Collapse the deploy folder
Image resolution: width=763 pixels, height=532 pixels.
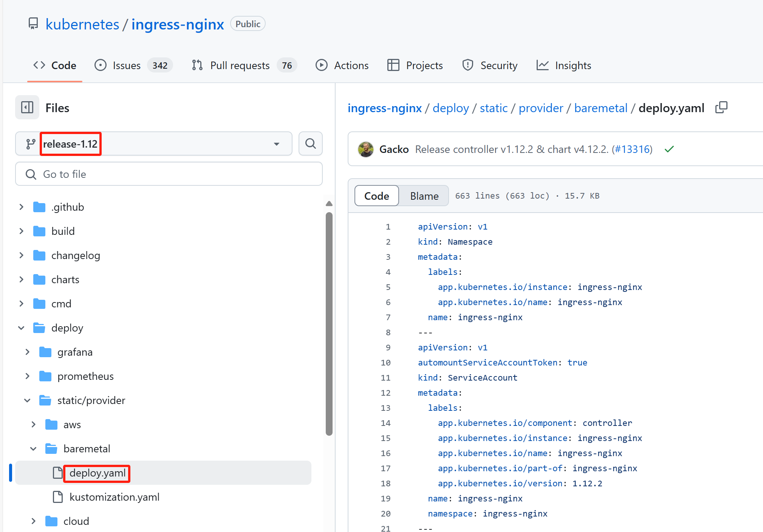coord(21,328)
